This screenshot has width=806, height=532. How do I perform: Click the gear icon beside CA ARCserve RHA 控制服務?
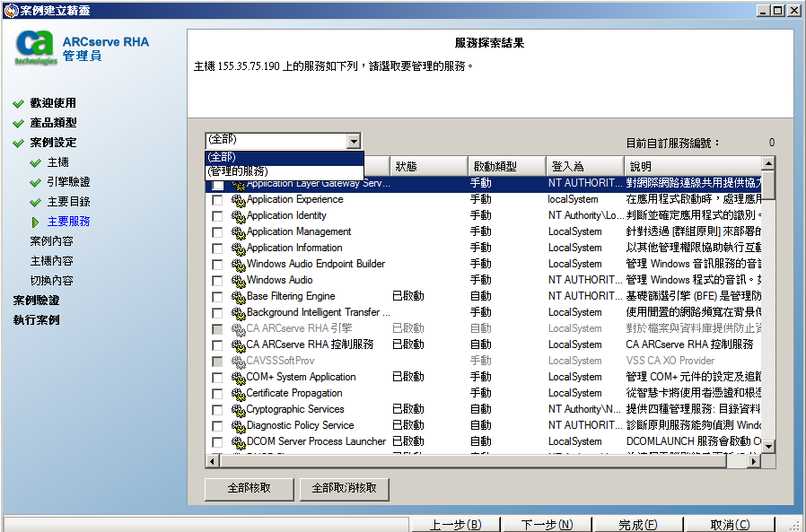238,345
